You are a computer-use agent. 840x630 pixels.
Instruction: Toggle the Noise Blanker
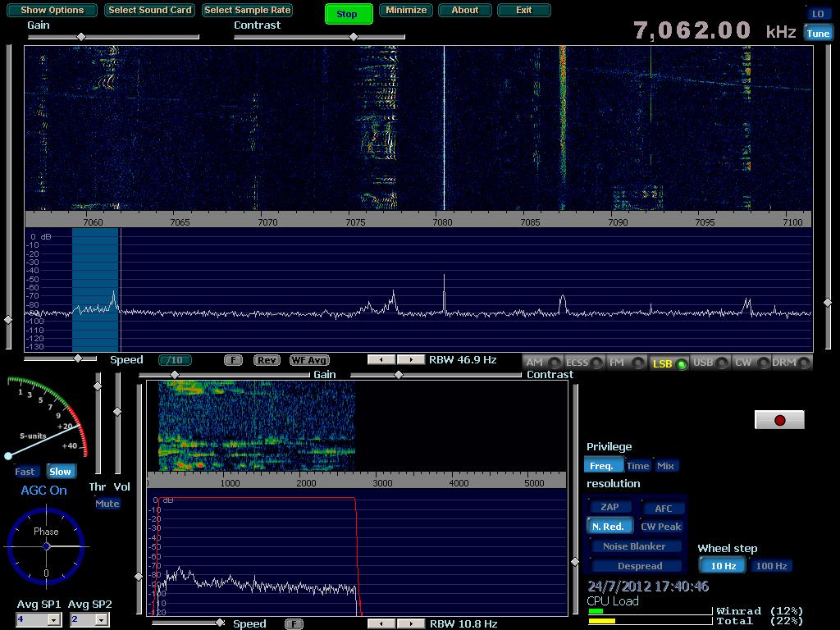click(x=636, y=546)
